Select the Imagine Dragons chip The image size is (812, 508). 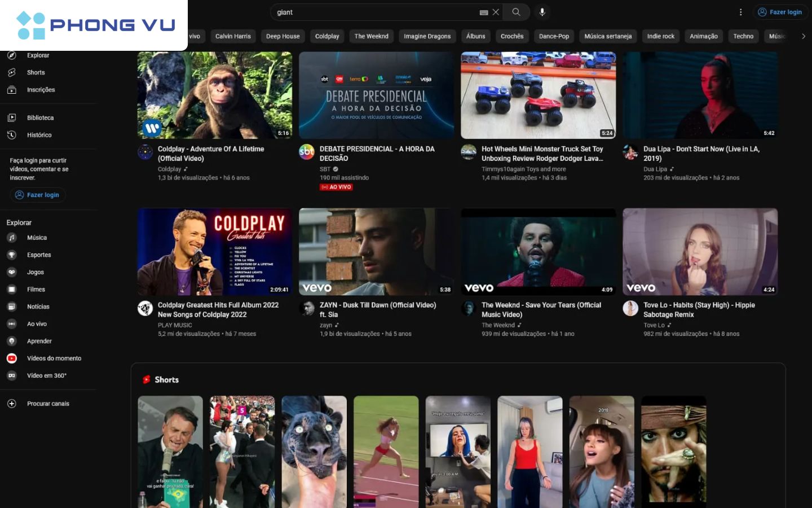pyautogui.click(x=427, y=36)
